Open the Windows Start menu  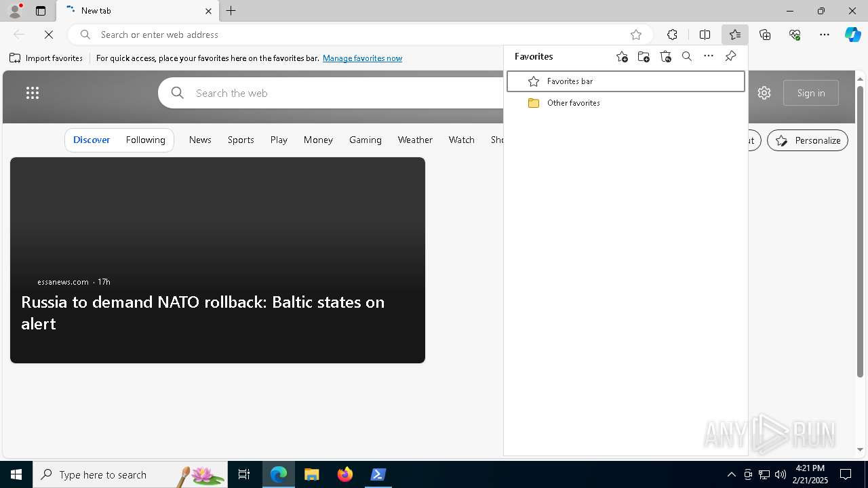16,474
